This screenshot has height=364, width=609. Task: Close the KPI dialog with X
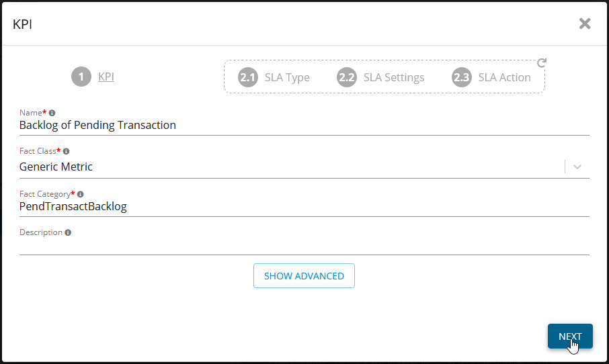click(585, 24)
